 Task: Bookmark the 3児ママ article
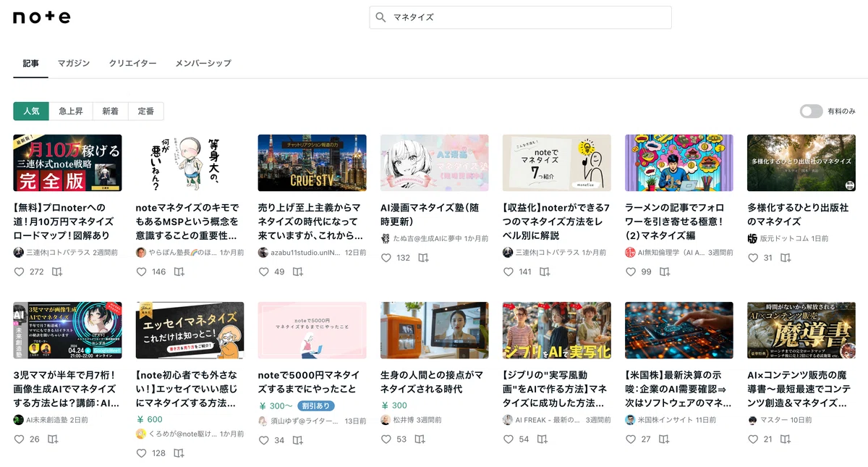pos(53,439)
